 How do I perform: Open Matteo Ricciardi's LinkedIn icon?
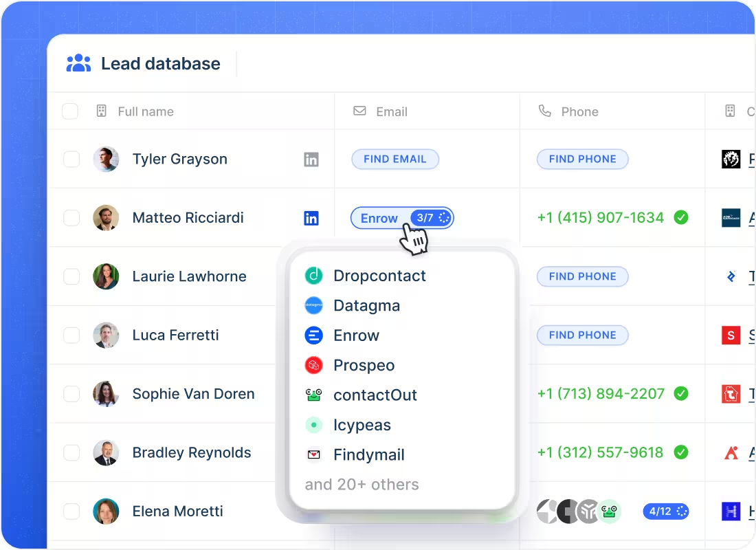pyautogui.click(x=311, y=218)
